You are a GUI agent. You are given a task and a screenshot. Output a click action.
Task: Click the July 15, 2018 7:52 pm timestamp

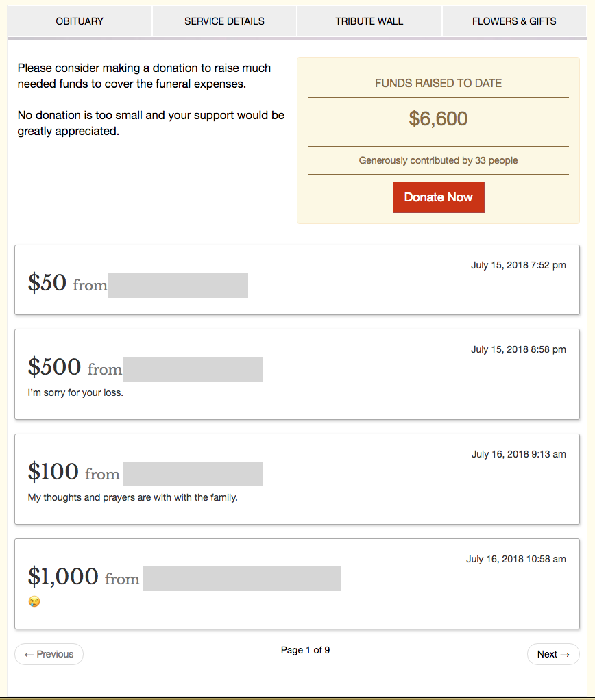click(x=518, y=265)
